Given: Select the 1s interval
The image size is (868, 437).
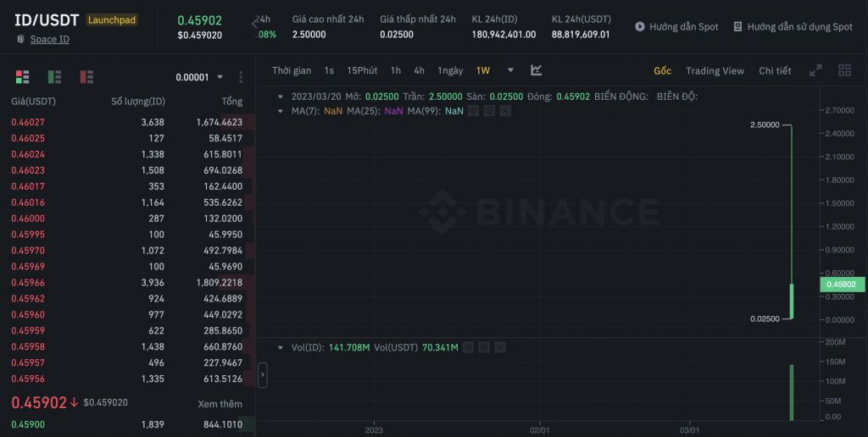Looking at the screenshot, I should click(329, 70).
